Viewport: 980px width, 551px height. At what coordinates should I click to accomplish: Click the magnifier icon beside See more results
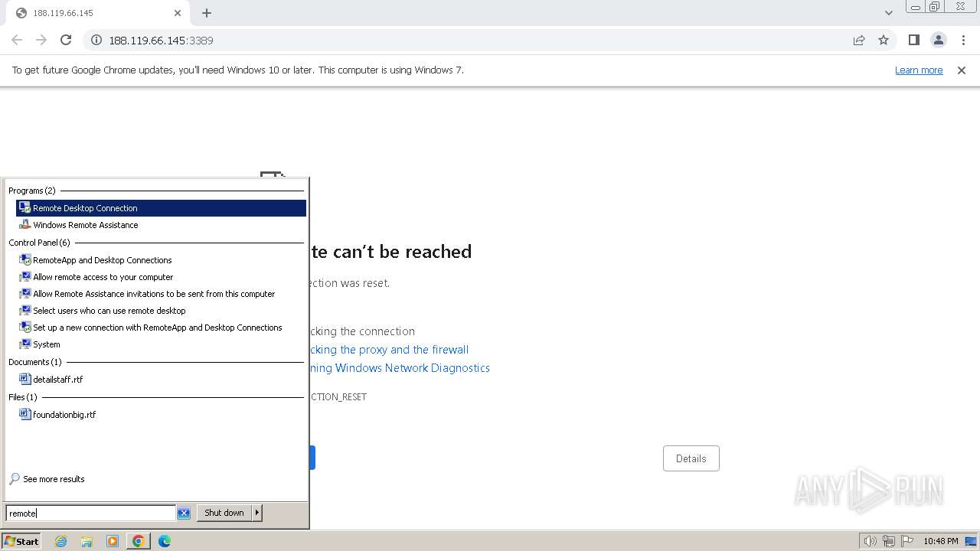click(15, 479)
